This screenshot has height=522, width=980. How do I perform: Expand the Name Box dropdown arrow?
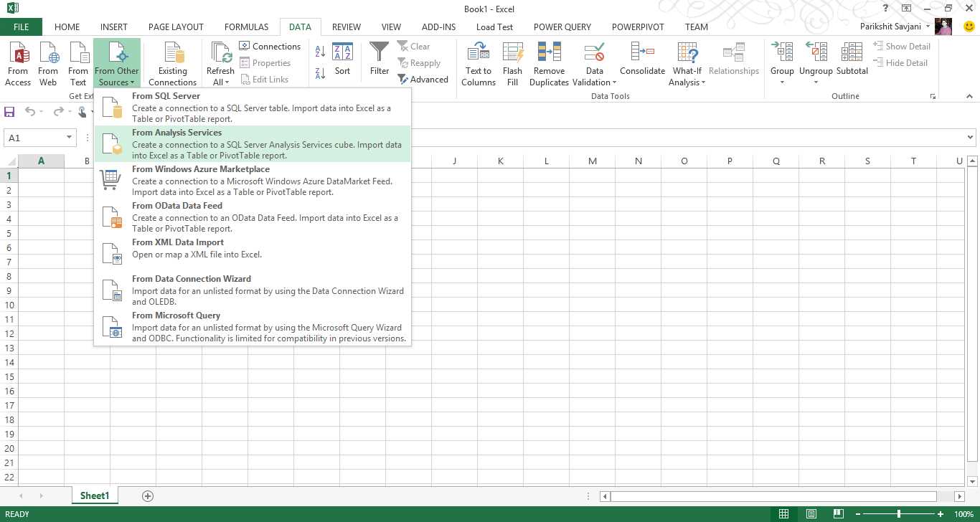(69, 137)
